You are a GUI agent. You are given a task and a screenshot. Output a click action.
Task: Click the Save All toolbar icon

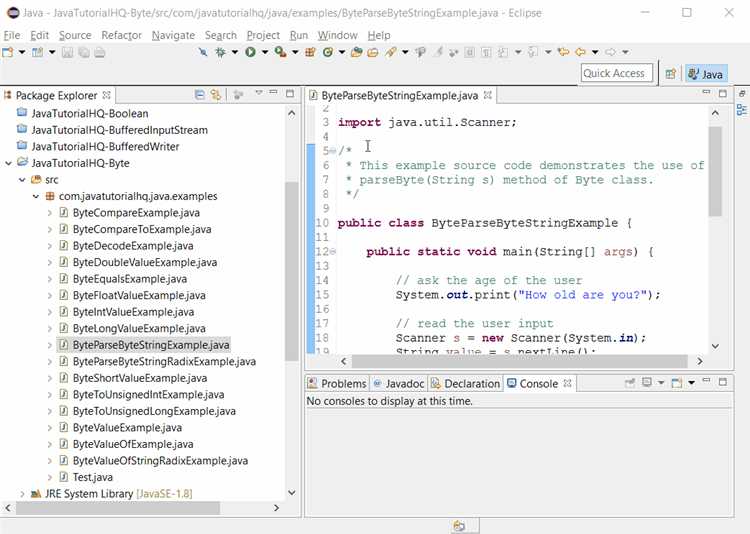[84, 52]
